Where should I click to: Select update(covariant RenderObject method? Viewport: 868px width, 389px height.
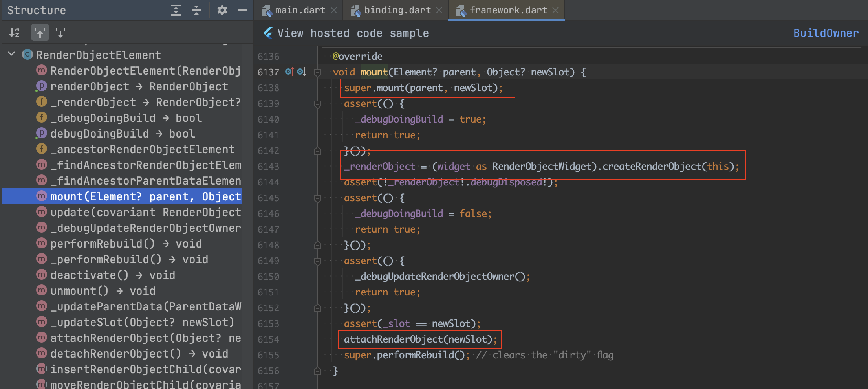point(139,212)
